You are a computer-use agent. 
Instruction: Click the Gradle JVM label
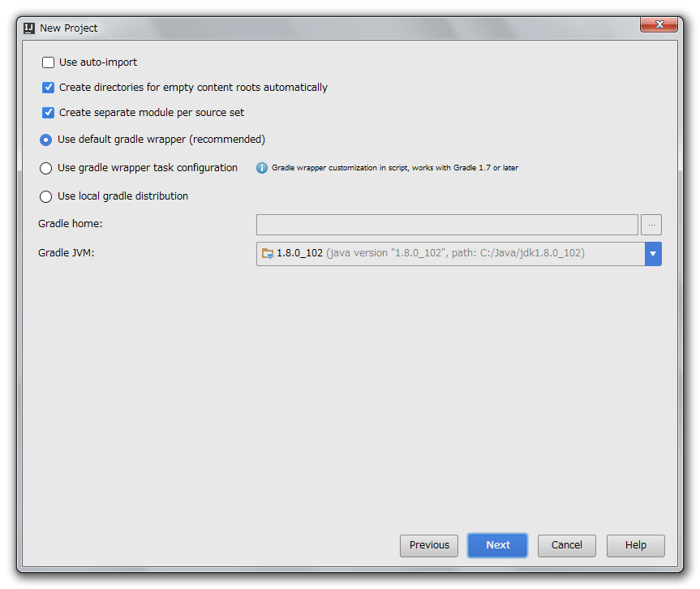pyautogui.click(x=66, y=253)
